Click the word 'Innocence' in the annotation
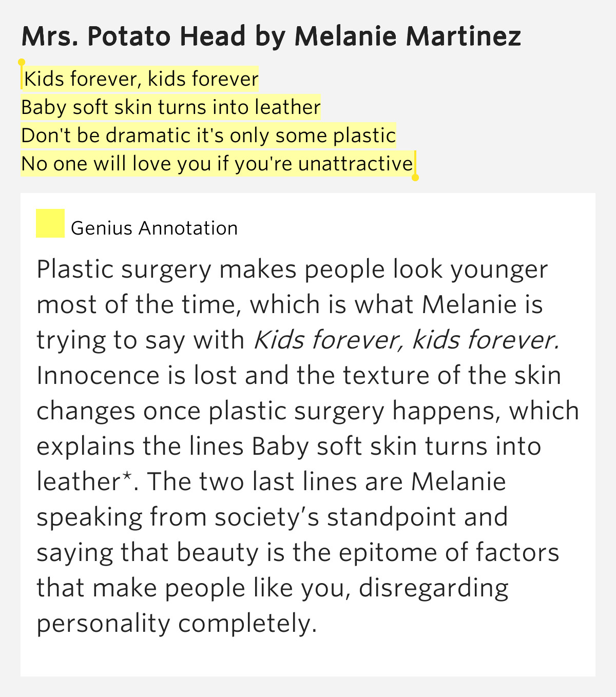This screenshot has width=616, height=697. point(98,375)
